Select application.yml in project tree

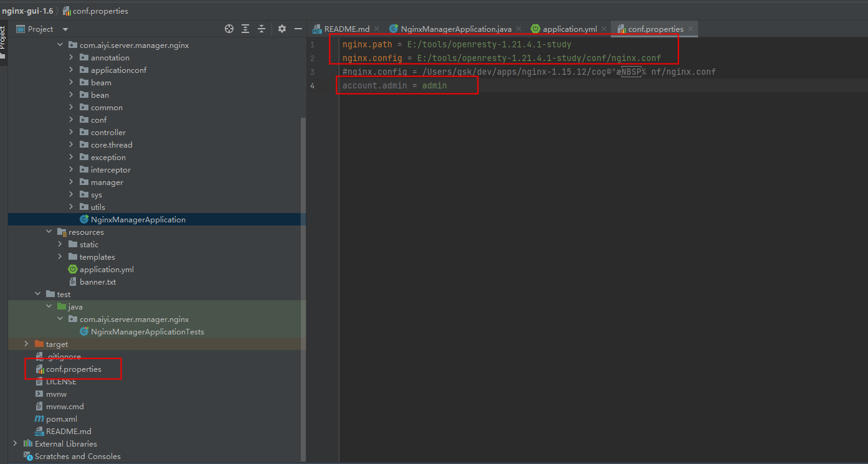[106, 269]
